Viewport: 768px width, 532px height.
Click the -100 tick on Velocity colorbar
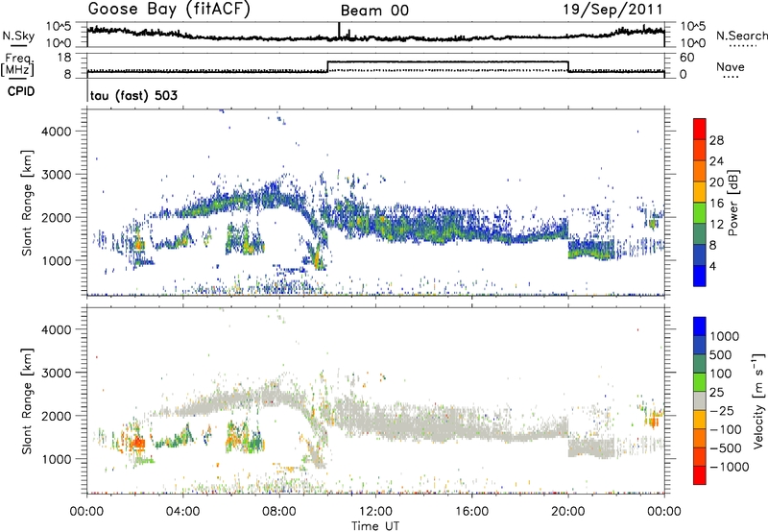pyautogui.click(x=726, y=429)
